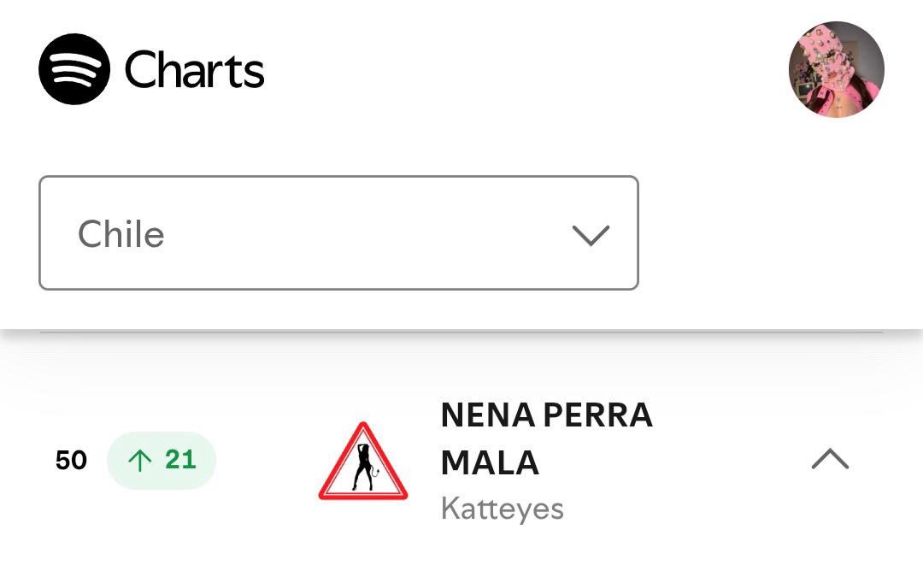Click the sound waves in Spotify logo

74,69
